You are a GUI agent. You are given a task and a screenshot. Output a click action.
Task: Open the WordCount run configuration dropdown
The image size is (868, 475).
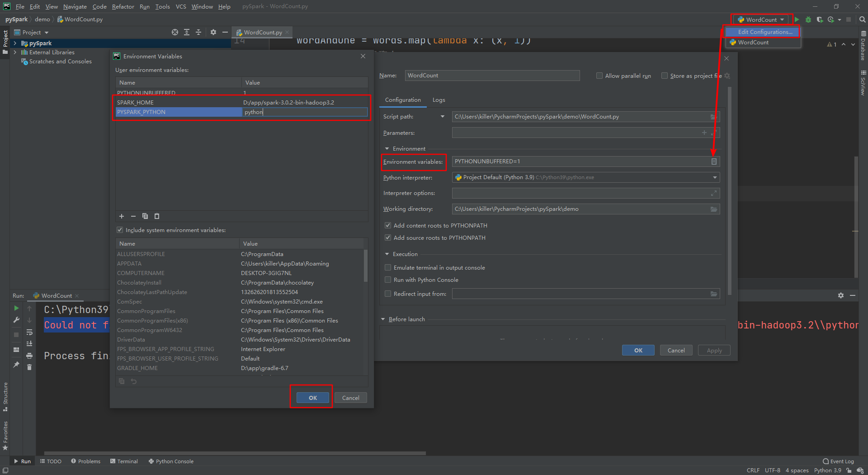pyautogui.click(x=761, y=19)
